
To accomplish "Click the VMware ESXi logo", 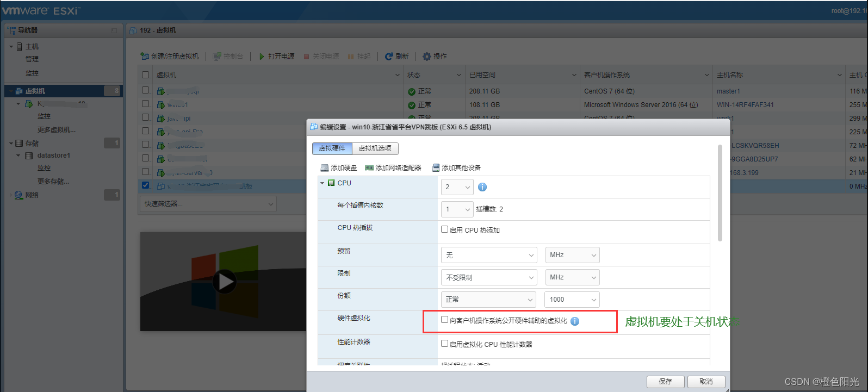I will tap(41, 10).
